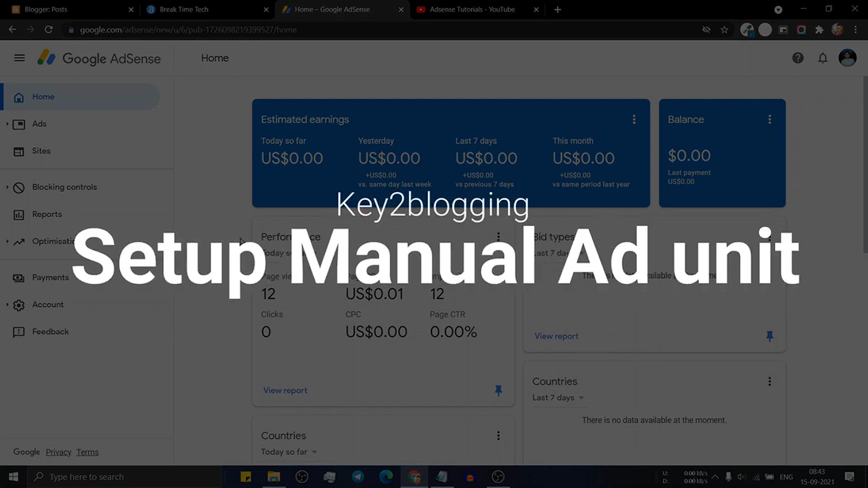Open Estimated earnings card options menu

(x=634, y=119)
